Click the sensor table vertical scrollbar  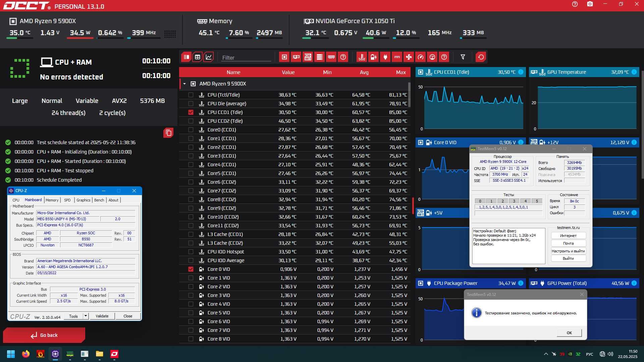coord(409,94)
